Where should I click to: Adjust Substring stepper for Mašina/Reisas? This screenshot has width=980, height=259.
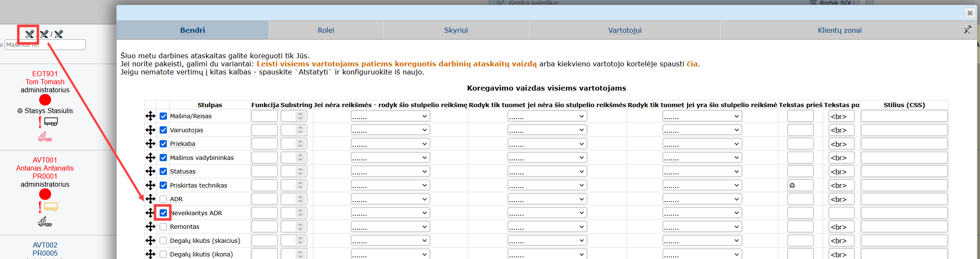(x=300, y=116)
